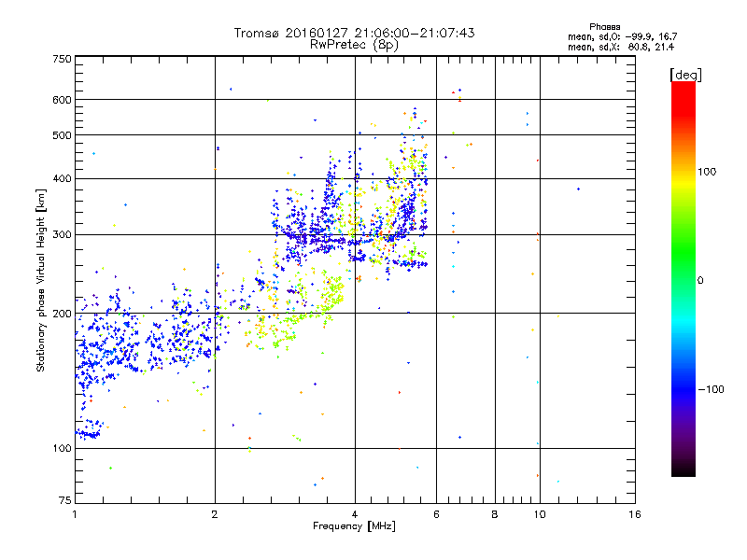The image size is (747, 560).
Task: Click the 'Phases' header text
Action: [x=604, y=27]
